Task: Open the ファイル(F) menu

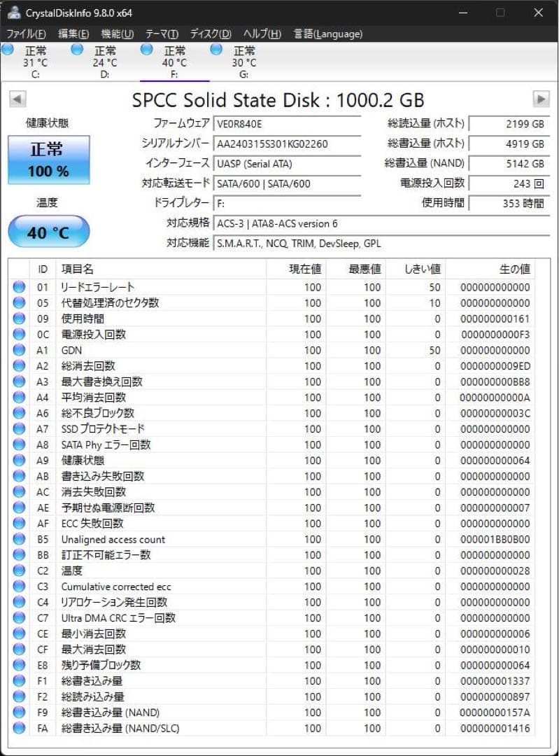Action: [26, 34]
